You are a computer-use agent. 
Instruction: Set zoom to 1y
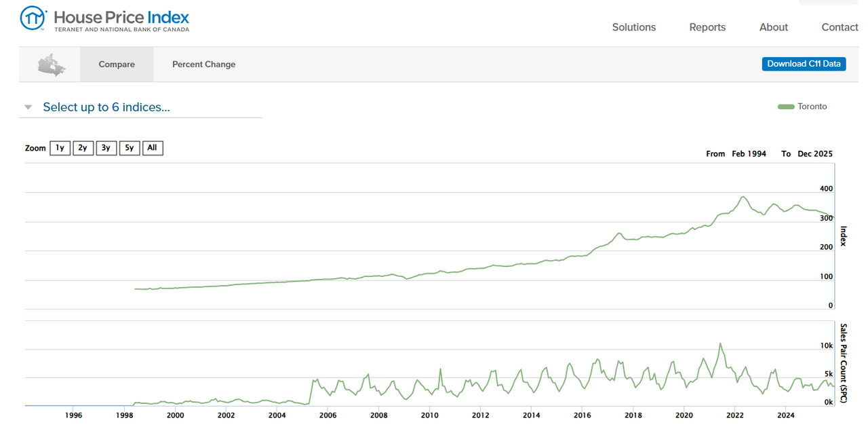[x=60, y=148]
